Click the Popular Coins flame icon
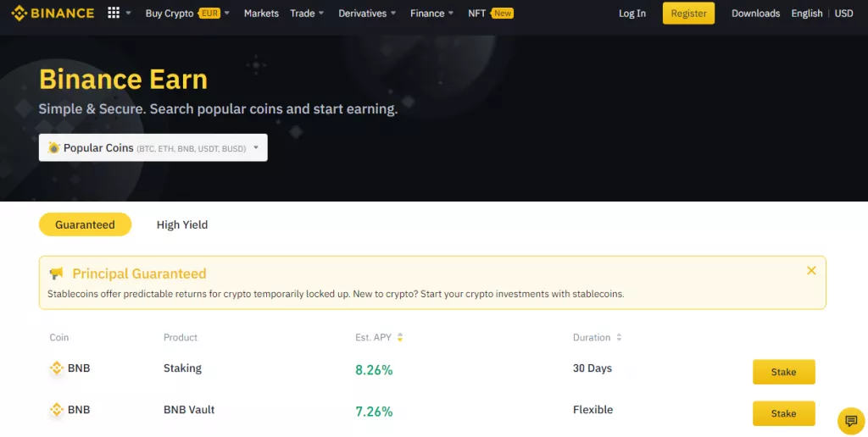 click(x=53, y=147)
